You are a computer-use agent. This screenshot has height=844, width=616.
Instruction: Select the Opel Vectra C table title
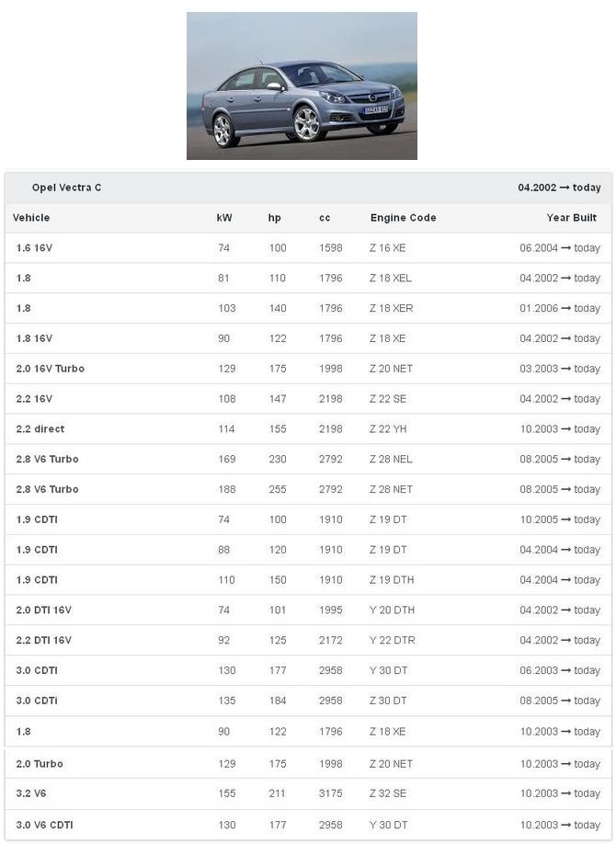pyautogui.click(x=66, y=188)
